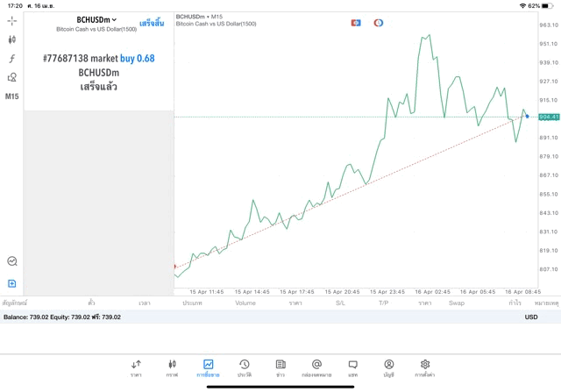Click the 904.41 current price label
561x392 pixels.
click(x=549, y=117)
